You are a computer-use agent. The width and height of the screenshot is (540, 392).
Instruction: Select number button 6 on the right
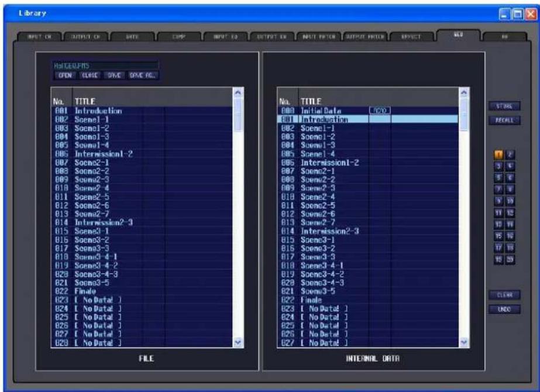pos(510,178)
